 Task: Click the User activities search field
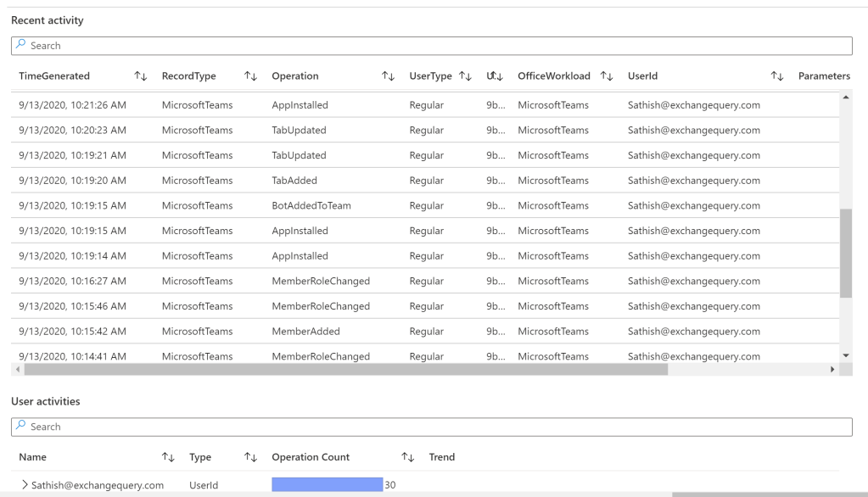coord(431,427)
